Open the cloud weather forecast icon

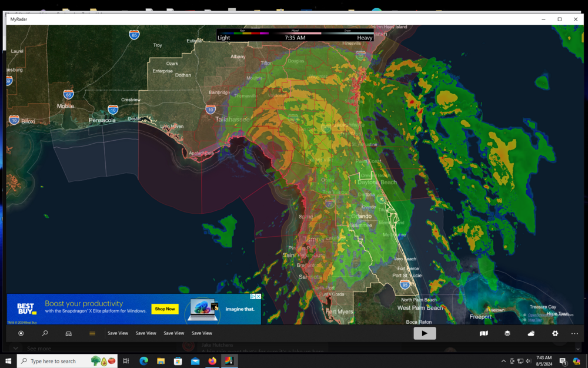tap(531, 333)
